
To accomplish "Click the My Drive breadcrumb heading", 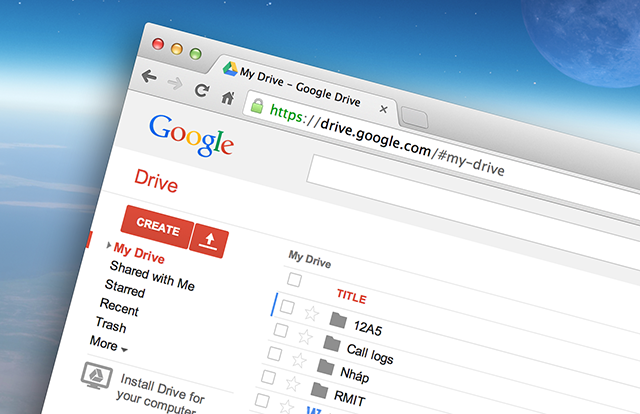I will (309, 259).
